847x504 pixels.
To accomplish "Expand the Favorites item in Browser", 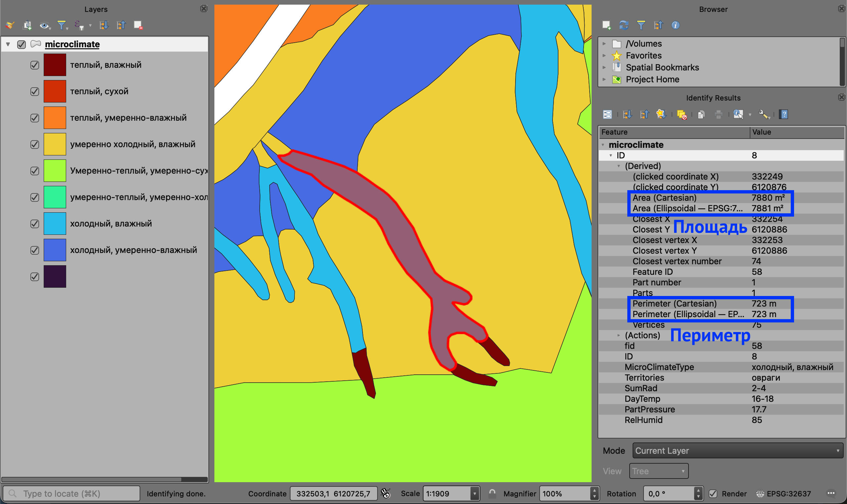I will click(x=604, y=55).
